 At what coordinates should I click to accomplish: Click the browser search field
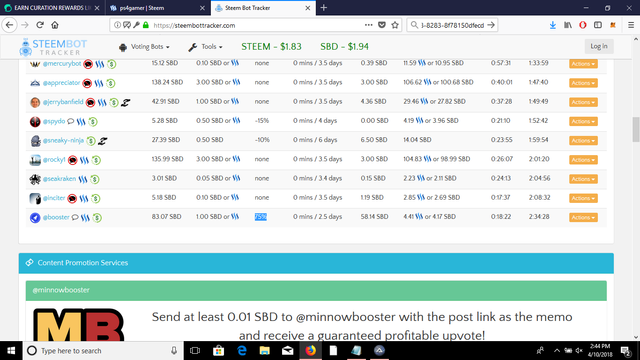coord(452,25)
